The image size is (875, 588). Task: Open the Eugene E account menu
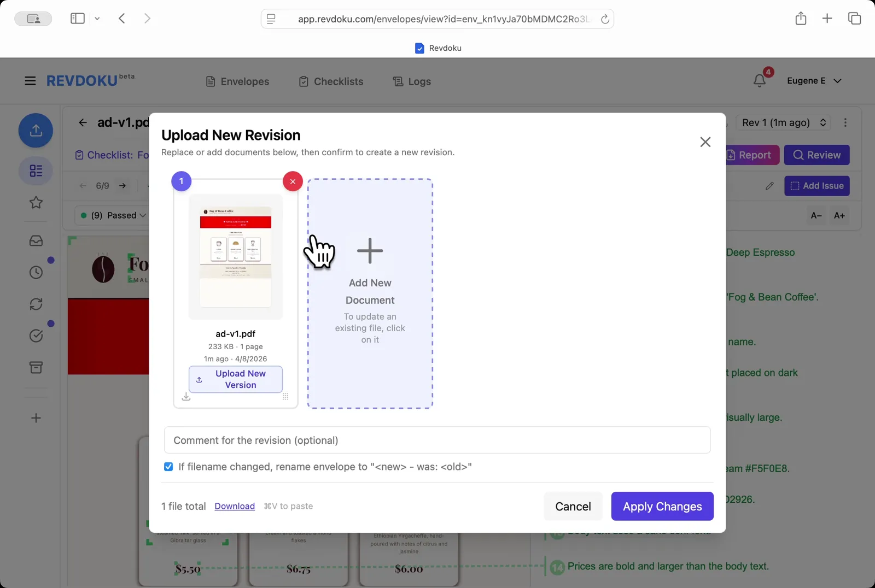(x=814, y=80)
